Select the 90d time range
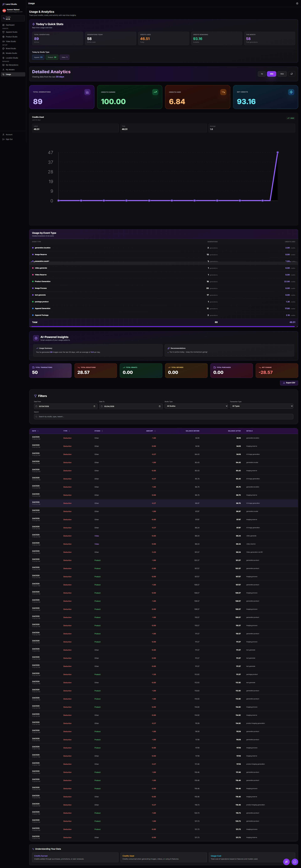The width and height of the screenshot is (301, 868). 282,74
